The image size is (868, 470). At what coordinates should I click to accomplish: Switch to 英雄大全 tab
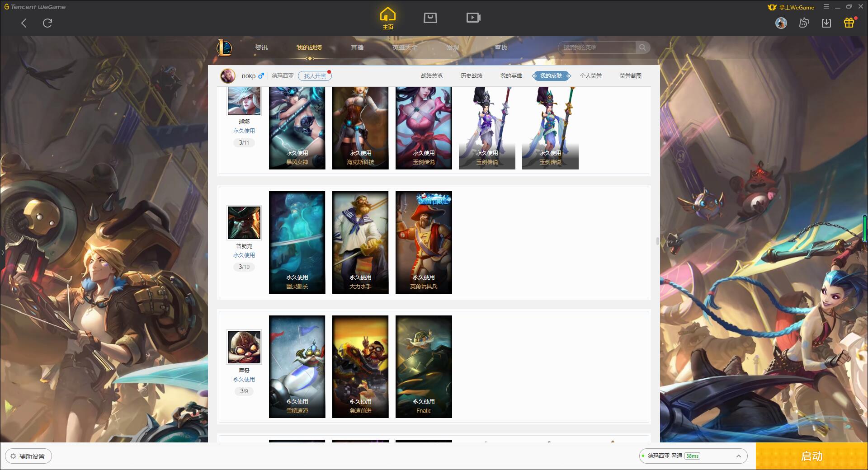click(x=405, y=47)
